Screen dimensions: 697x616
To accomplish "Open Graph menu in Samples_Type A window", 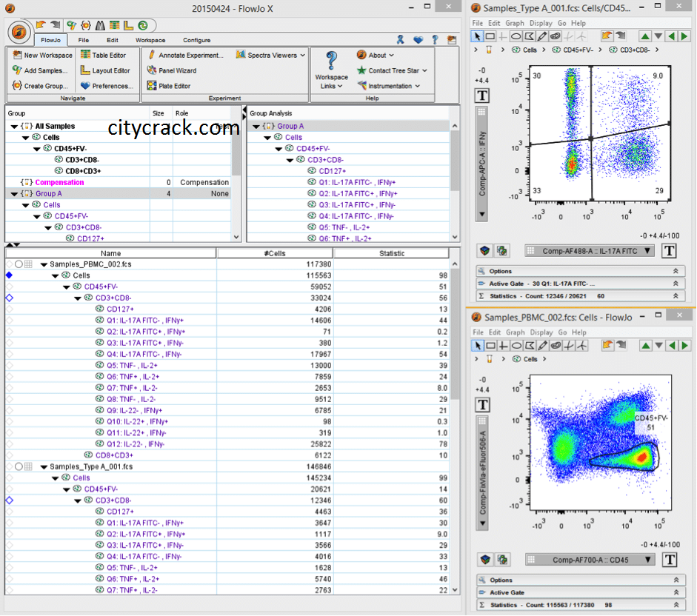I will click(515, 23).
